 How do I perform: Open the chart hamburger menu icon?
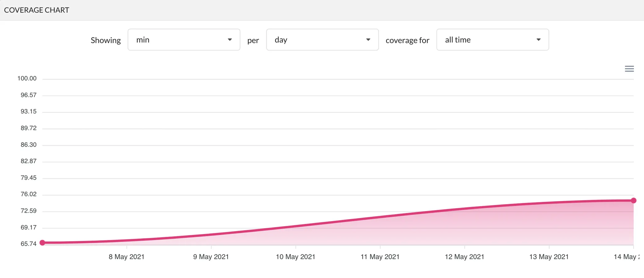coord(629,69)
